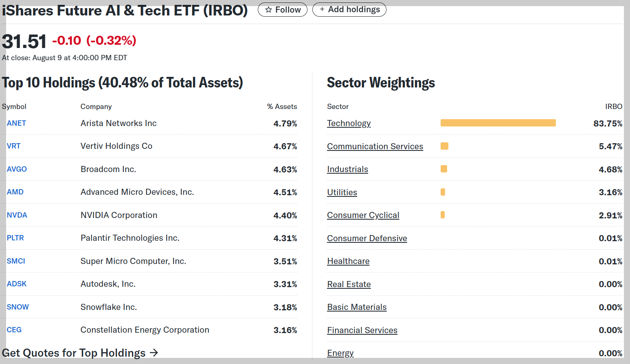Select the SNOW Snowflake symbol
The image size is (630, 364).
18,307
